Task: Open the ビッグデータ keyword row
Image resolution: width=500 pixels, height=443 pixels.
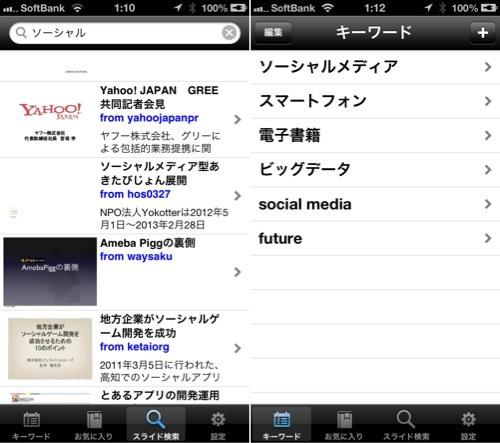Action: pyautogui.click(x=375, y=170)
